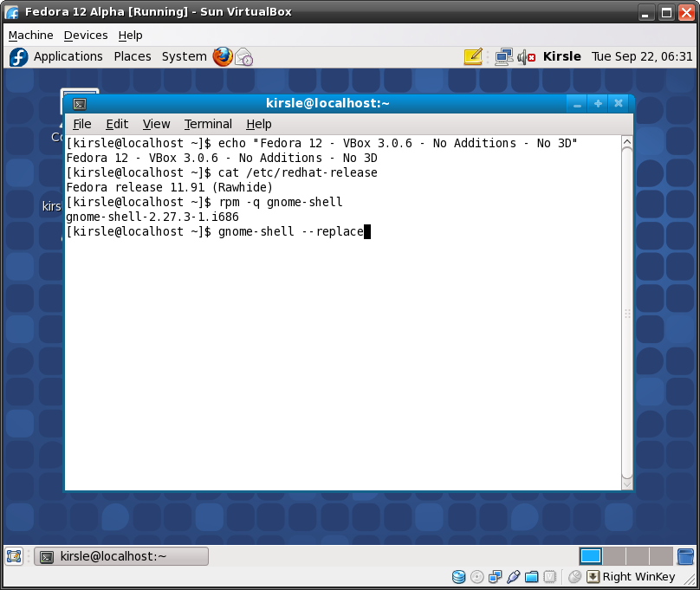Switch to the second workspace in the switcher
Screen dimensions: 700x590
(614, 556)
